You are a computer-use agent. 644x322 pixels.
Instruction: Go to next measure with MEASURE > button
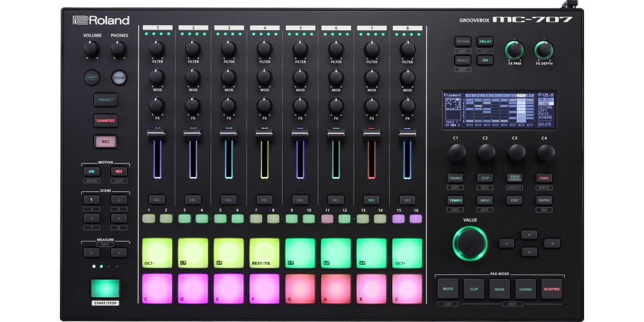click(x=118, y=252)
